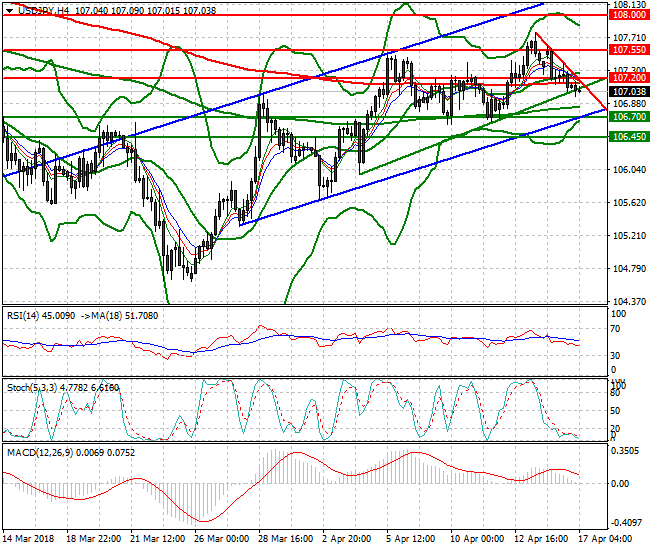Click the Stochastic scale value 50
Image resolution: width=650 pixels, height=550 pixels.
coord(615,411)
